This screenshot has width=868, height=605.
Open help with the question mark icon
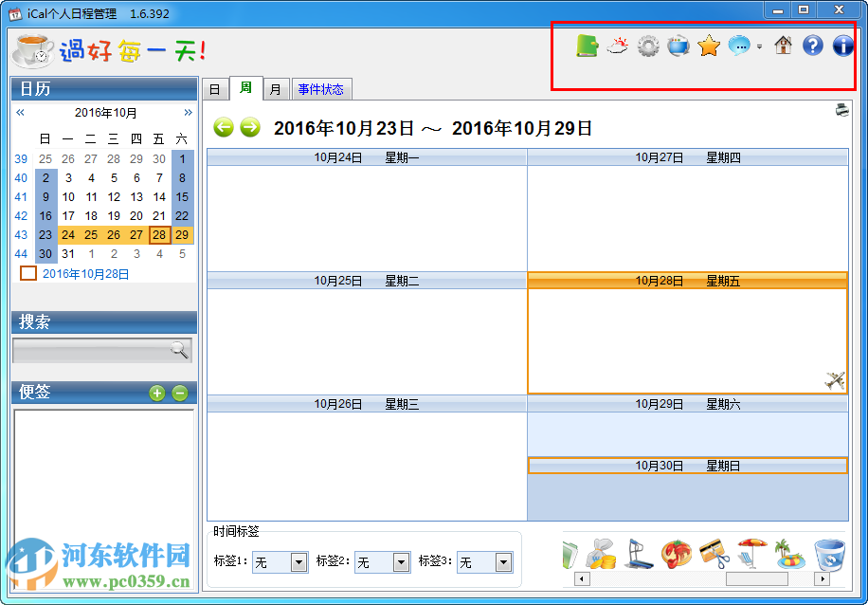[x=812, y=45]
